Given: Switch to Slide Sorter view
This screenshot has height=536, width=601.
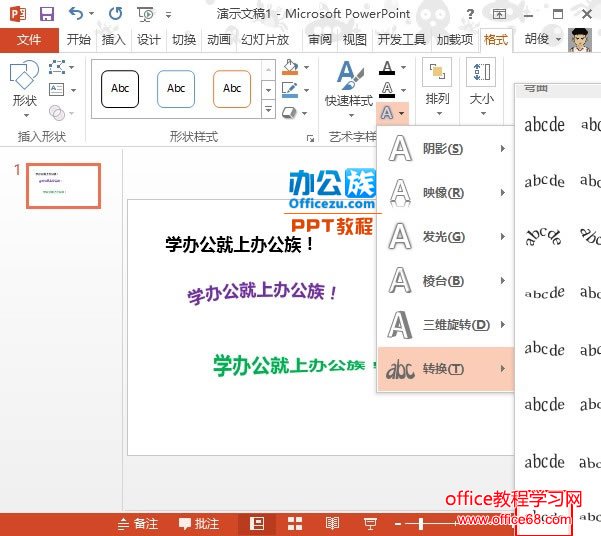Looking at the screenshot, I should tap(295, 524).
